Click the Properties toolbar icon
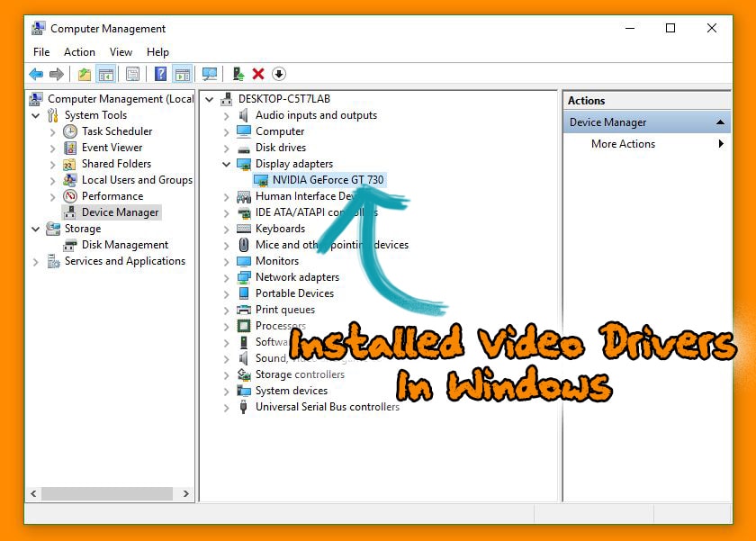756x541 pixels. point(132,74)
